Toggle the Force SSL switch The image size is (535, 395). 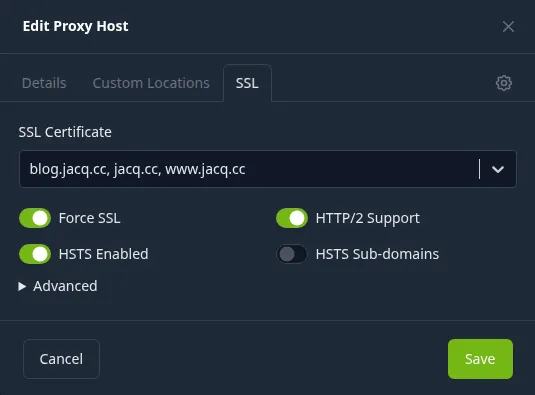point(35,218)
